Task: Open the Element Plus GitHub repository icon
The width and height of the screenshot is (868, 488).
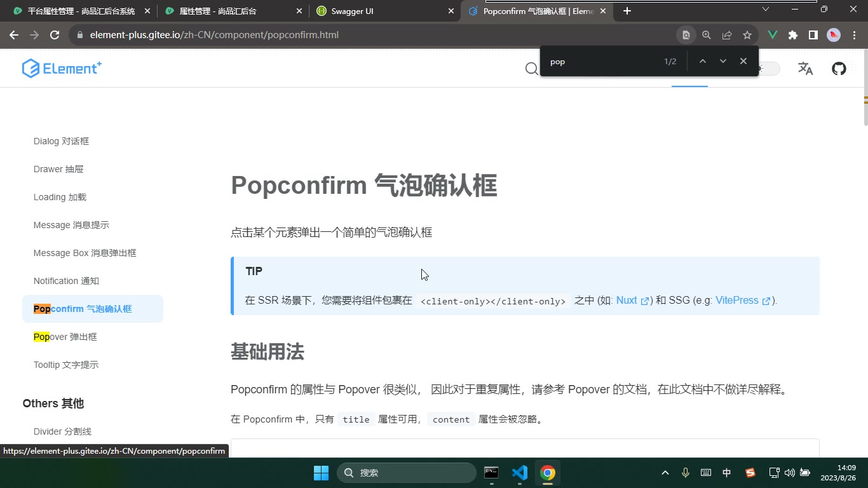Action: tap(839, 69)
